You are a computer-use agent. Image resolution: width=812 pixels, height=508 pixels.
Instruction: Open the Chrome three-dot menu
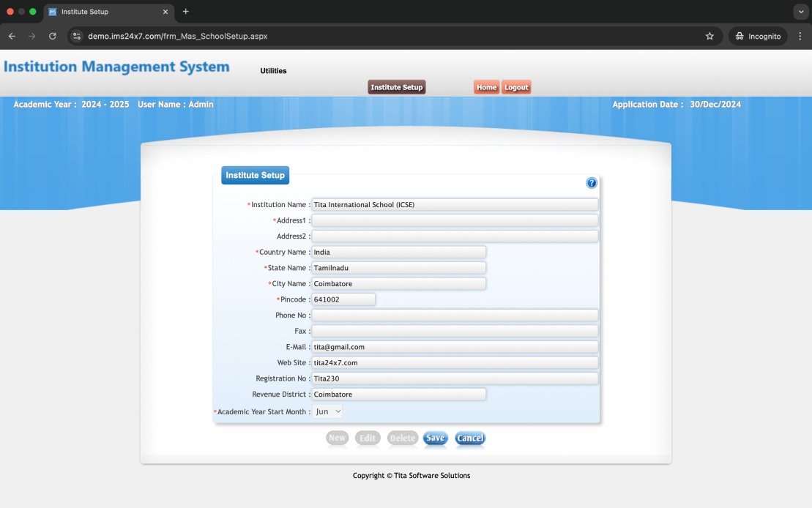tap(800, 36)
